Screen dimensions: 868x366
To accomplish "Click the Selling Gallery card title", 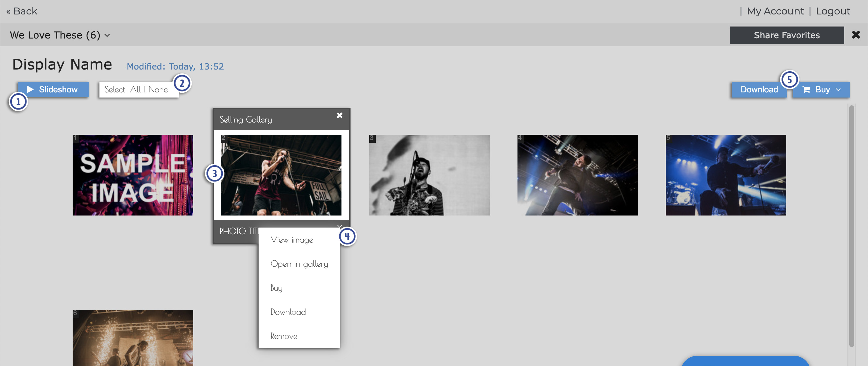I will pos(246,120).
